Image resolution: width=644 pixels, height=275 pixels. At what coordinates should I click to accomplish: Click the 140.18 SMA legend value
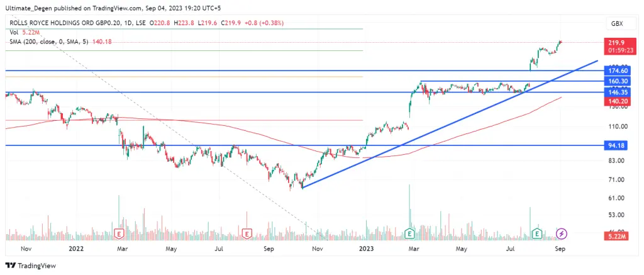pos(101,42)
